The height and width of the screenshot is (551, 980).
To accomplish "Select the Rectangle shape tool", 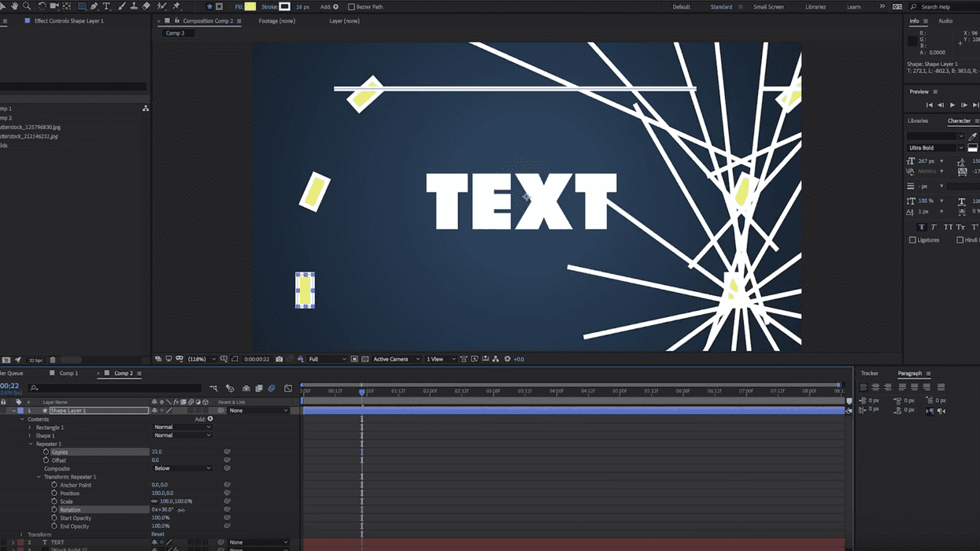I will coord(81,6).
